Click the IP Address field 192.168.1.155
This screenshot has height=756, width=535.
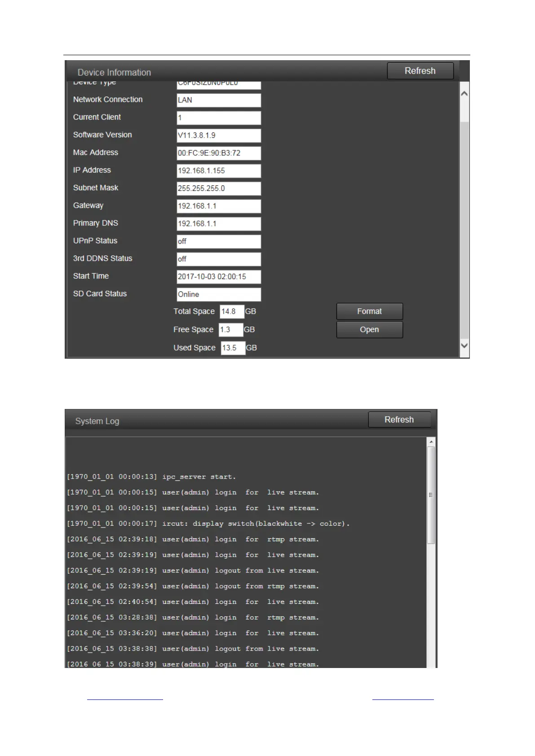(219, 171)
